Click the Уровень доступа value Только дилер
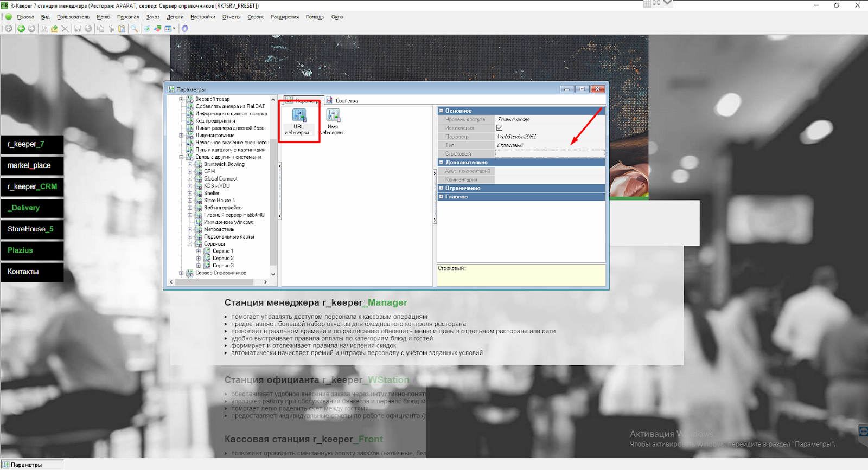Image resolution: width=868 pixels, height=470 pixels. 513,119
